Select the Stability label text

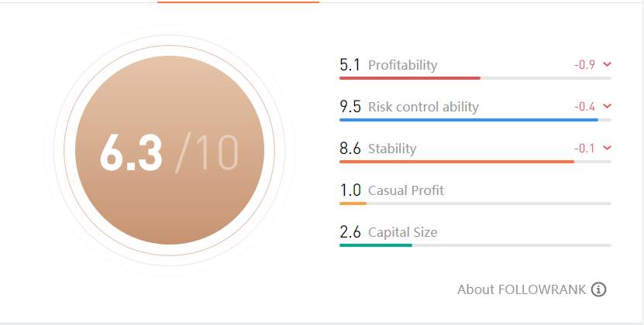pos(392,149)
